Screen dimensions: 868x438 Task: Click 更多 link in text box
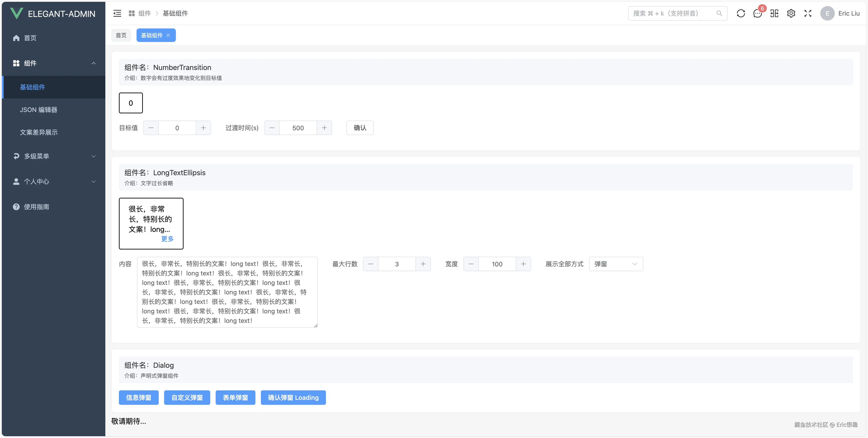(167, 239)
